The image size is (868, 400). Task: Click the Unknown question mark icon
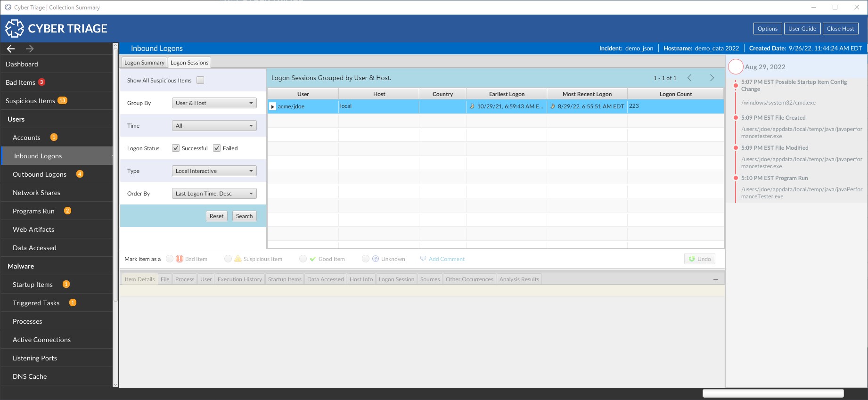click(x=376, y=259)
